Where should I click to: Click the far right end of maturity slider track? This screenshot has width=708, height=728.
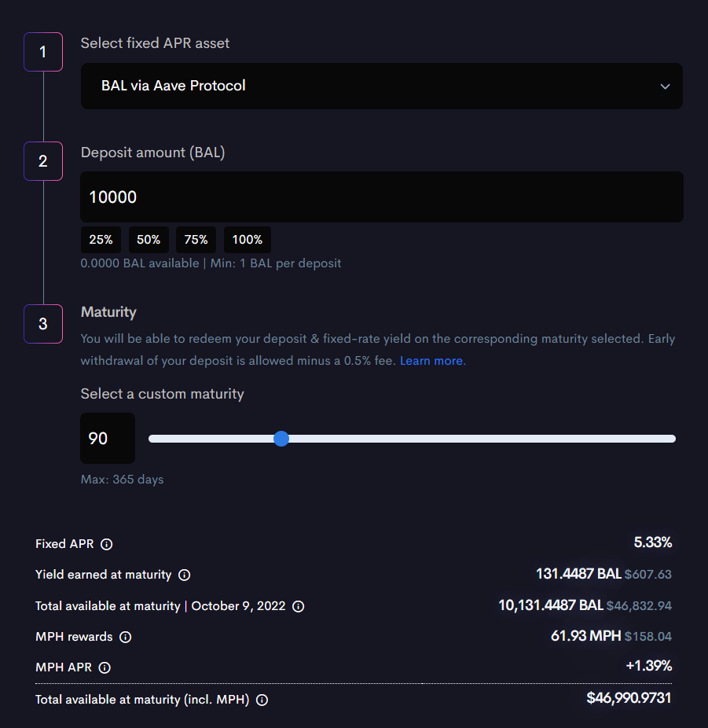pos(672,439)
